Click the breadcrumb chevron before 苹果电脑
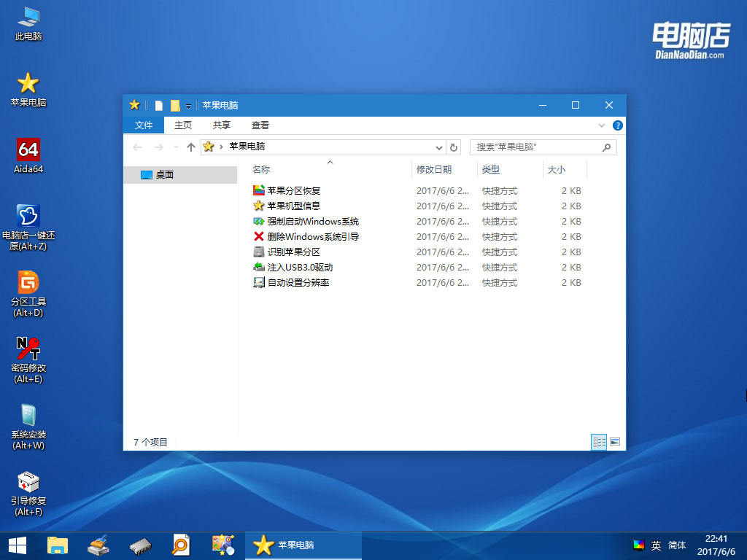Viewport: 747px width, 560px height. 221,147
